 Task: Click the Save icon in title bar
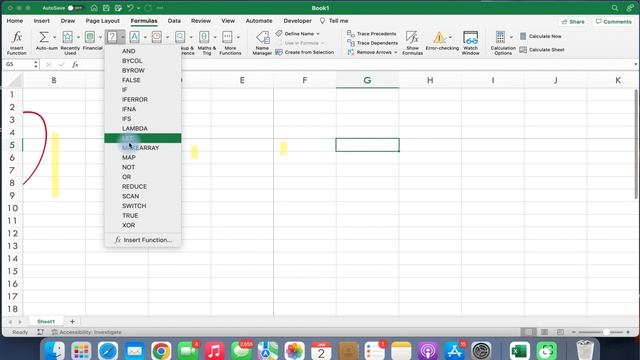tap(106, 8)
